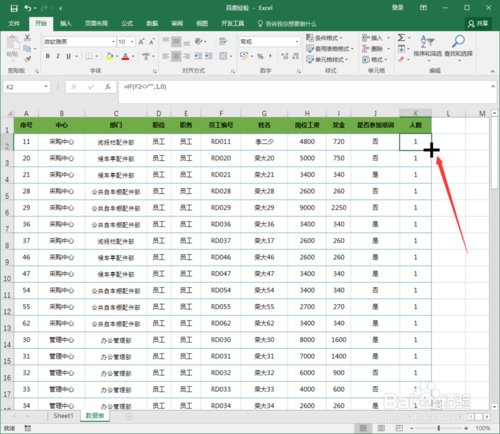Switch to the Sheet1 worksheet tab

[x=63, y=416]
